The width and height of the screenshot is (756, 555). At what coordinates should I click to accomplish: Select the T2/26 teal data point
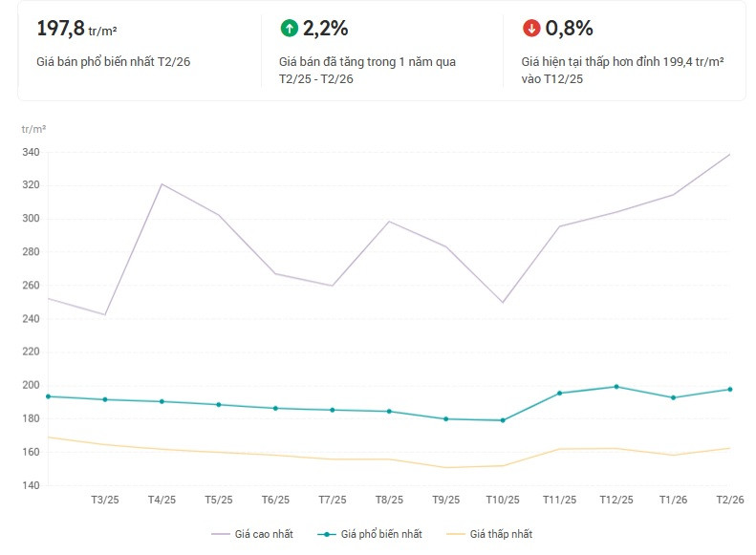point(730,390)
